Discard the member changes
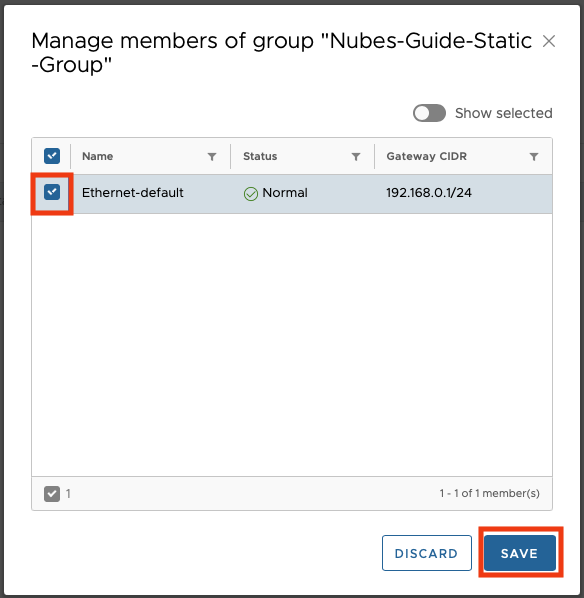This screenshot has height=598, width=584. [426, 553]
